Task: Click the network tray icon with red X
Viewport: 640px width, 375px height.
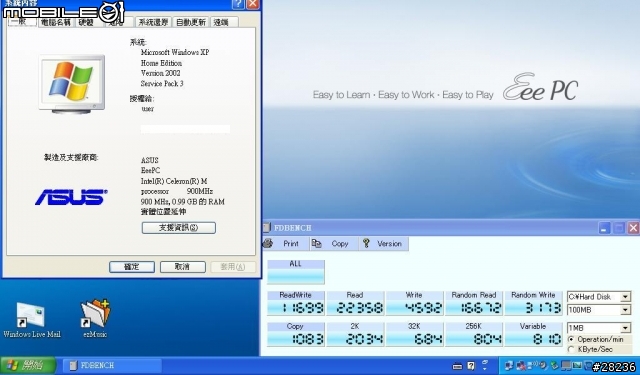Action: click(520, 366)
